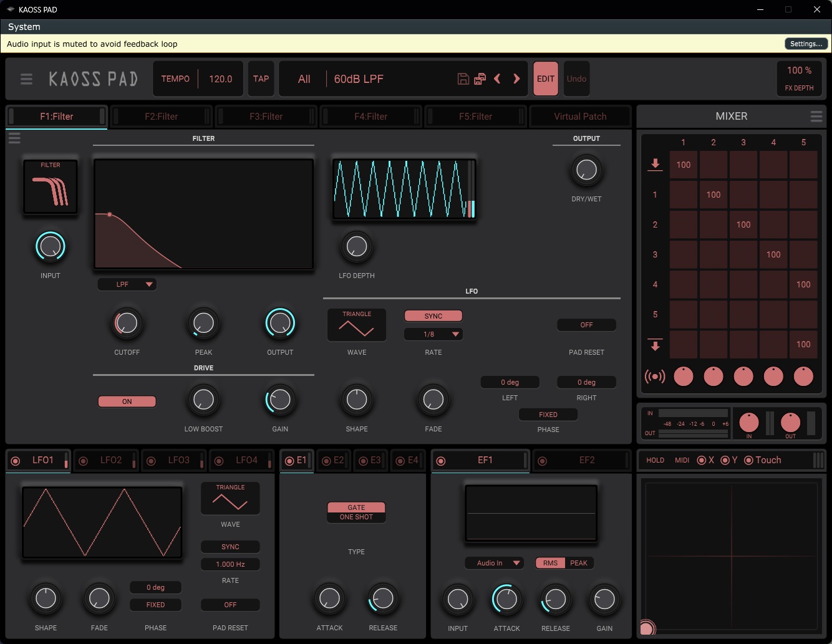This screenshot has height=644, width=832.
Task: Click the Save As double-disk icon
Action: [x=480, y=79]
